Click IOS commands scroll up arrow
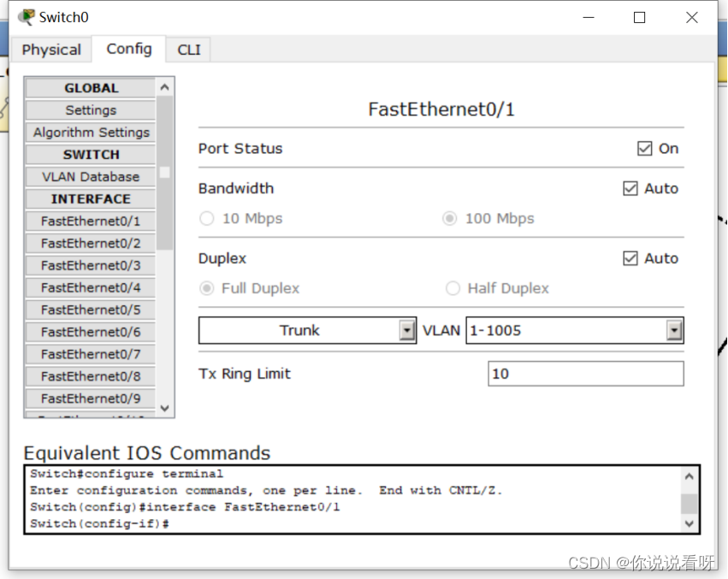 pyautogui.click(x=690, y=476)
